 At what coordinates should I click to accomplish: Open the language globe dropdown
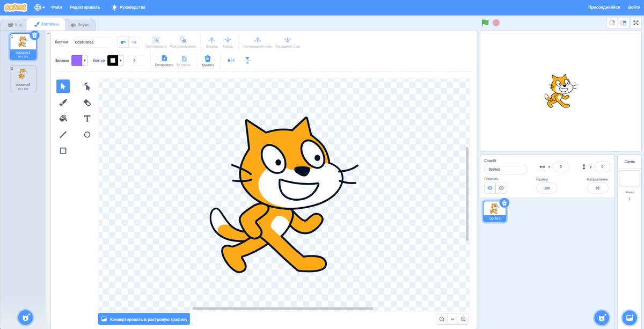tap(40, 8)
